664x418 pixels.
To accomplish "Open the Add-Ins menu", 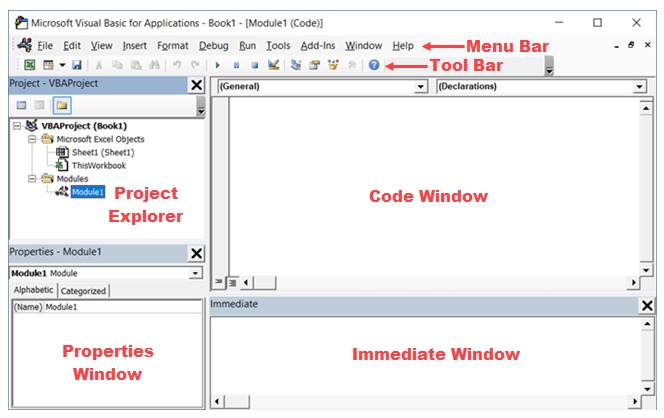I will tap(318, 46).
